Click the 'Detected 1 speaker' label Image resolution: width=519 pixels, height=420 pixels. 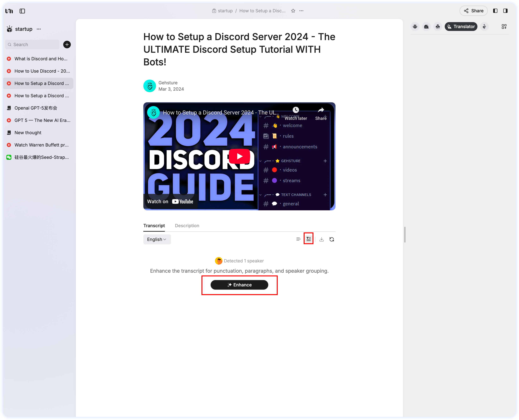pos(244,261)
